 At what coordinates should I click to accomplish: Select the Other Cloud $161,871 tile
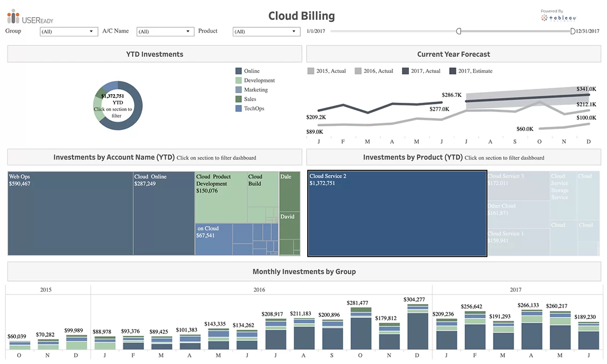coord(518,215)
